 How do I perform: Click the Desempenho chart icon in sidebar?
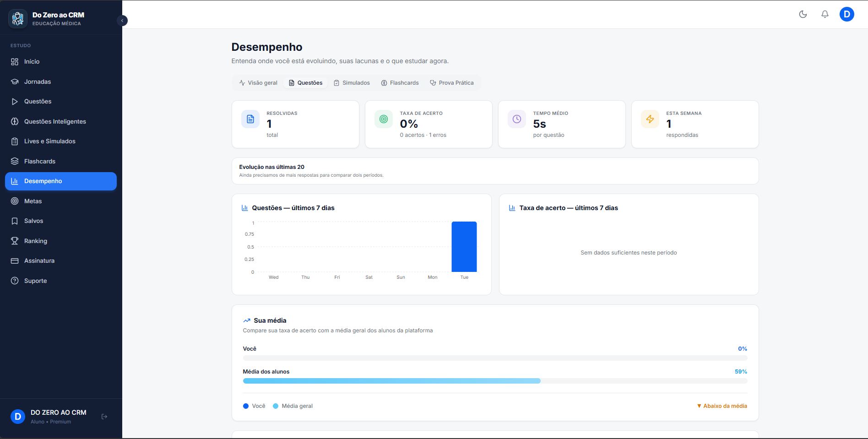[15, 181]
